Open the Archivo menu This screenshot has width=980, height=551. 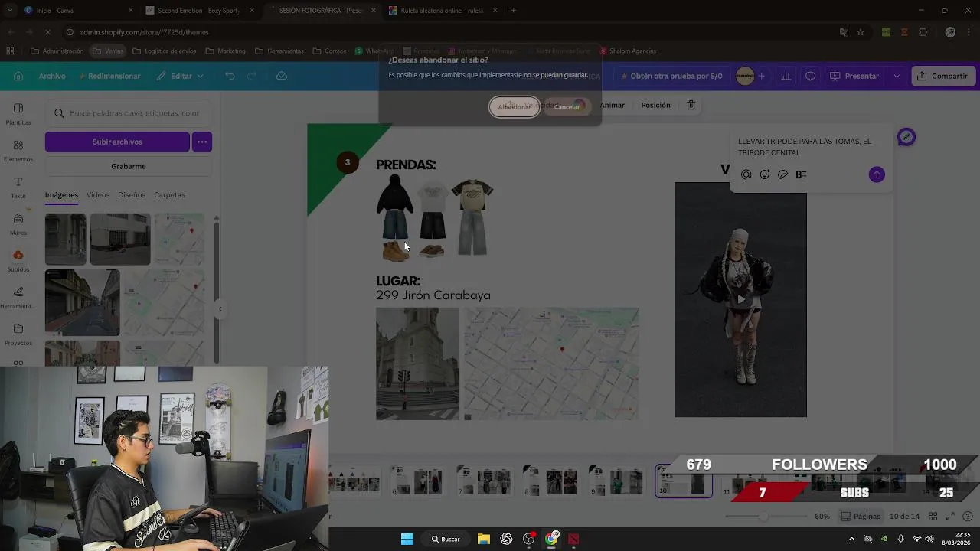pos(52,76)
